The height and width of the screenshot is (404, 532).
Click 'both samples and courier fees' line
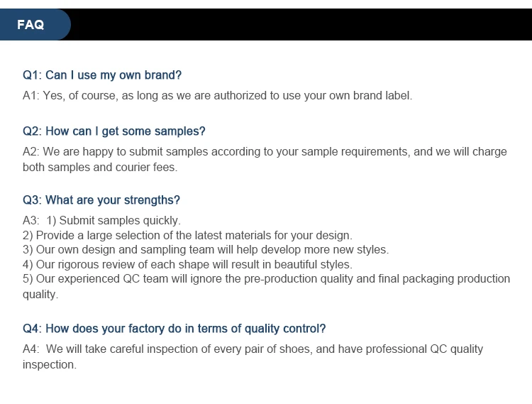point(99,168)
